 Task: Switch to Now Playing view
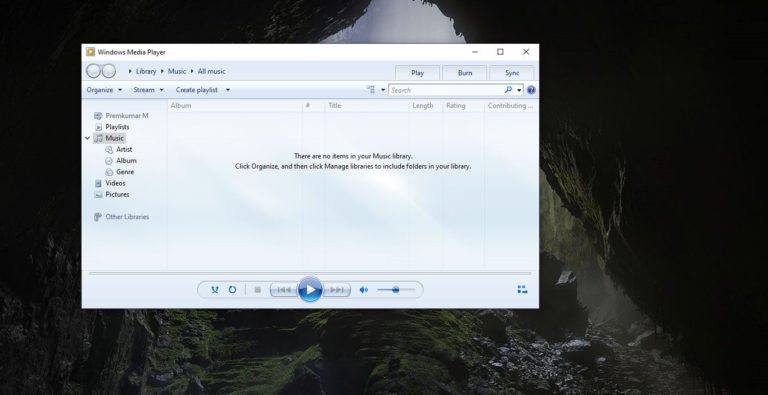tap(522, 290)
